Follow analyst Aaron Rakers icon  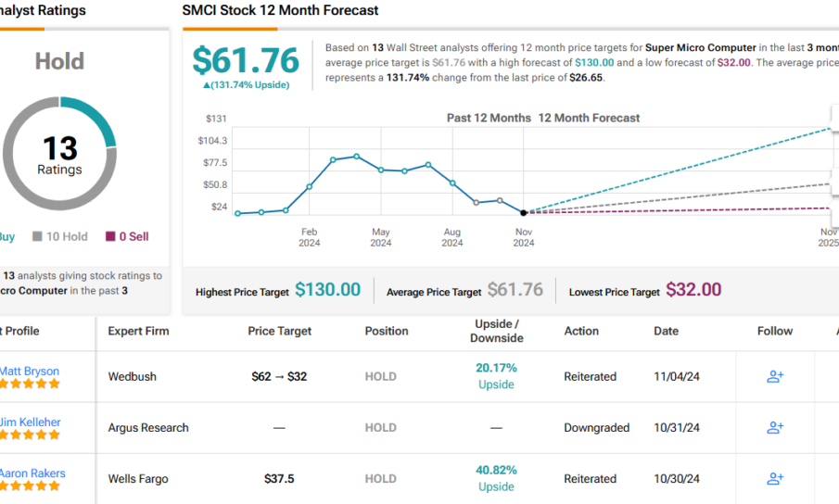coord(775,478)
